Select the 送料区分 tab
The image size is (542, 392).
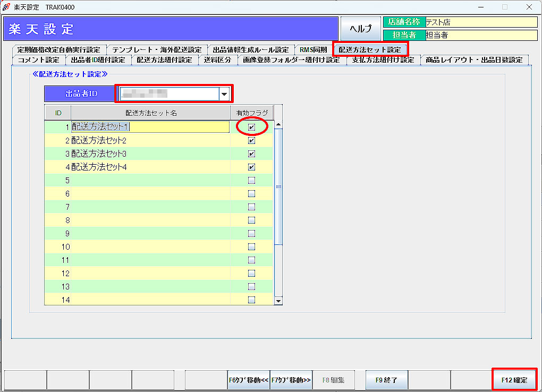coord(217,60)
